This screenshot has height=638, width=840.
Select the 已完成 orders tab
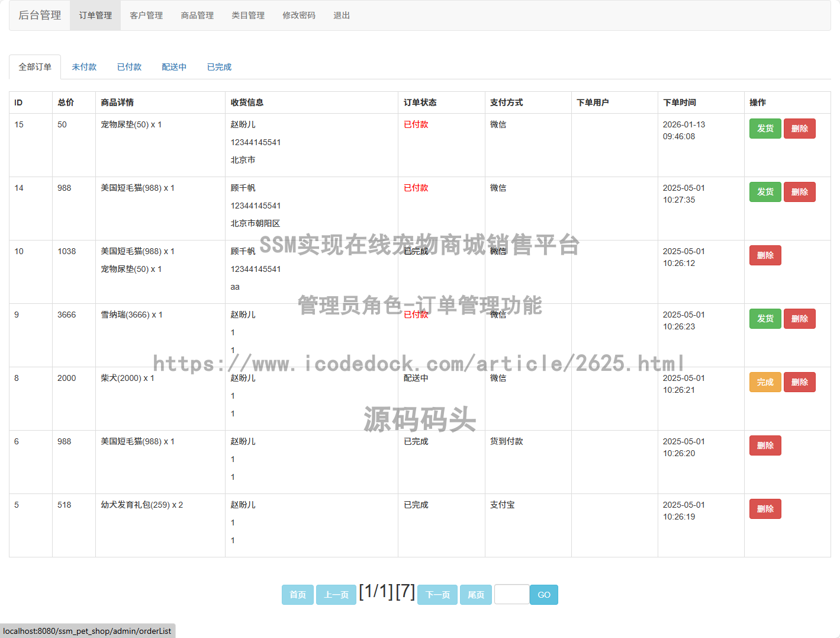point(219,67)
